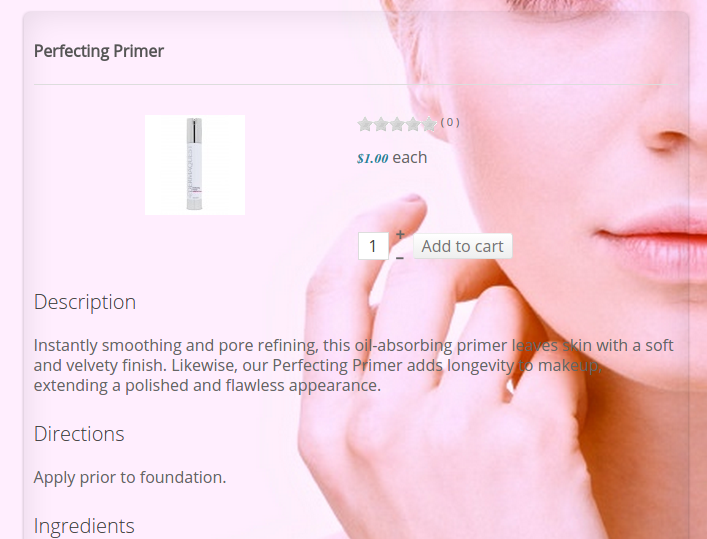Select the second rating star
Viewport: 707px width, 539px height.
click(381, 124)
